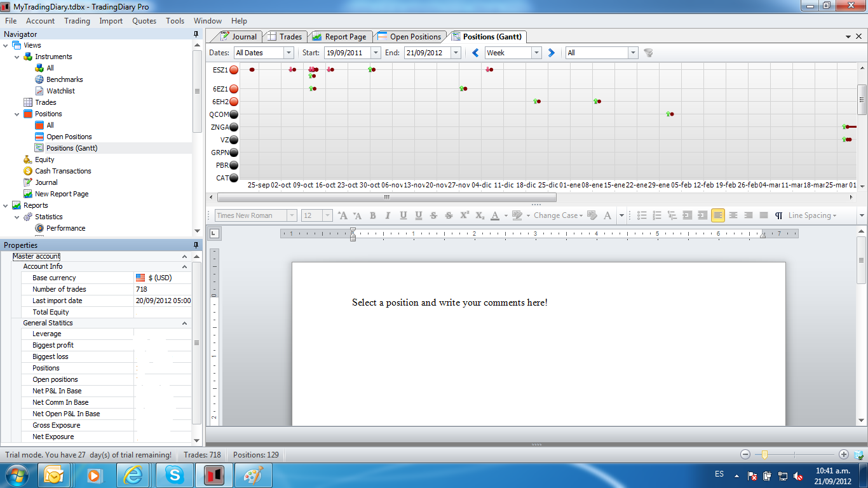The image size is (868, 488).
Task: Open the Week period dropdown
Action: [x=536, y=53]
